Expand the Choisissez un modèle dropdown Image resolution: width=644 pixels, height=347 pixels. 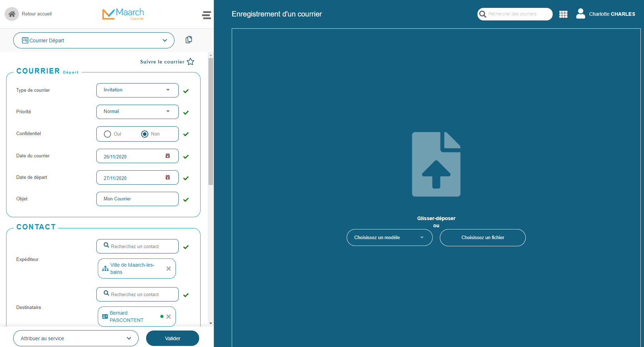pos(390,238)
